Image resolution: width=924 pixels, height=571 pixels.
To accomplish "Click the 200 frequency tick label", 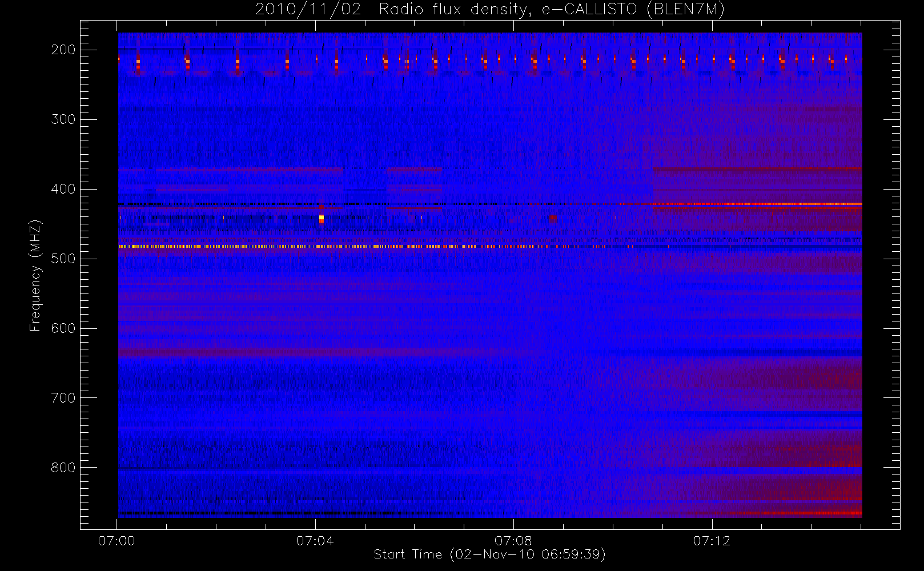I will (x=63, y=50).
